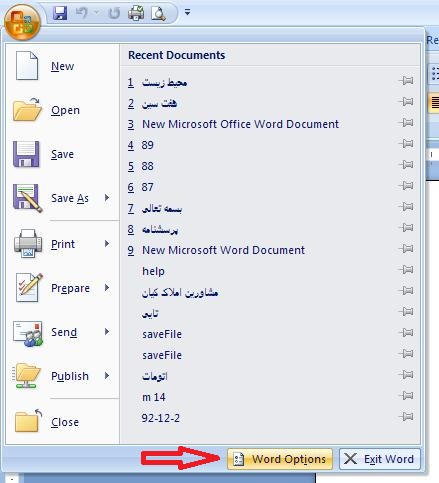
Task: Click the Redo icon in Quick Access Toolbar
Action: [x=114, y=13]
